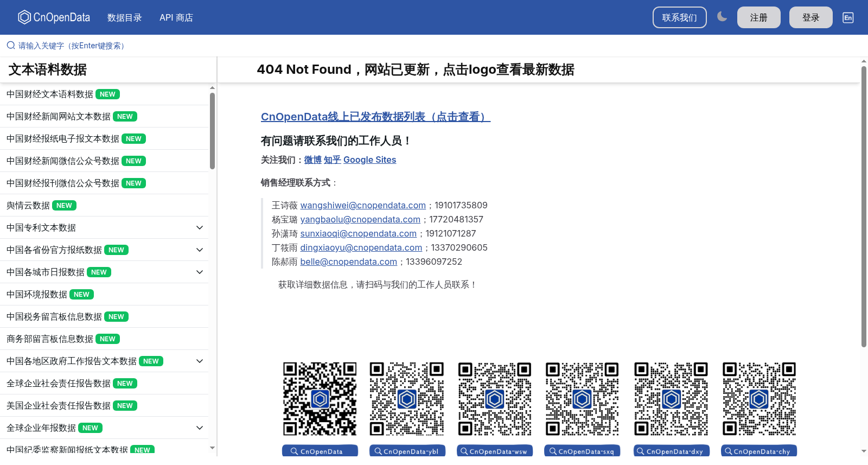Expand 中国各省份官方报纸数据 chevron

[x=200, y=250]
